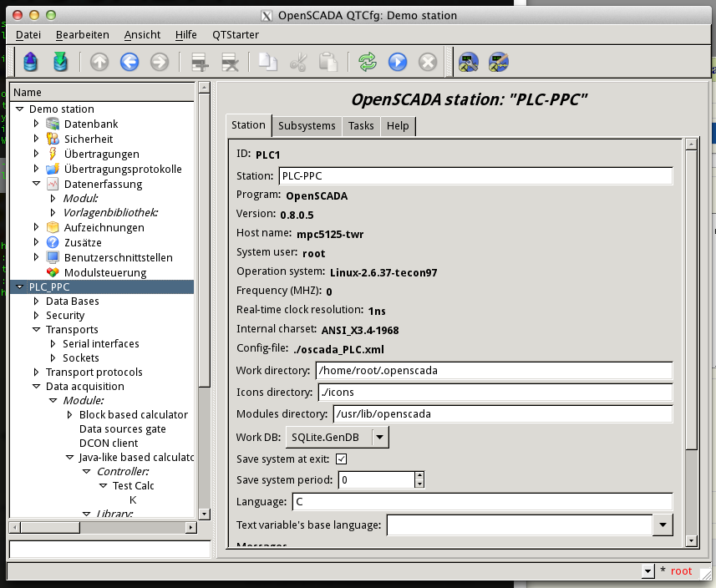This screenshot has width=716, height=588.
Task: Increase the Save system period value
Action: coord(419,476)
